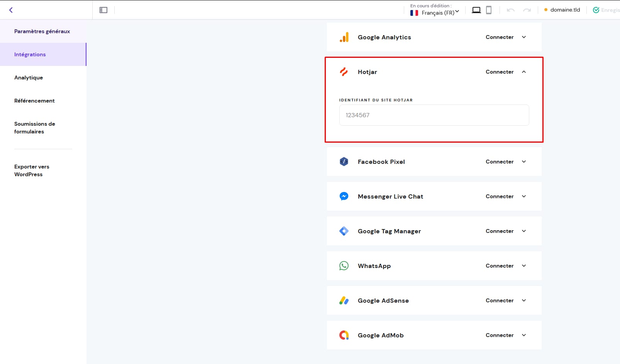Click Connecter for Messenger Live Chat
This screenshot has width=620, height=364.
[x=499, y=196]
